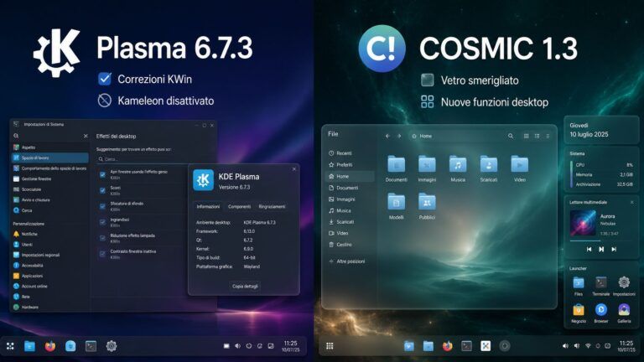Open Gestione finestre settings category
This screenshot has width=644, height=362.
pos(49,179)
